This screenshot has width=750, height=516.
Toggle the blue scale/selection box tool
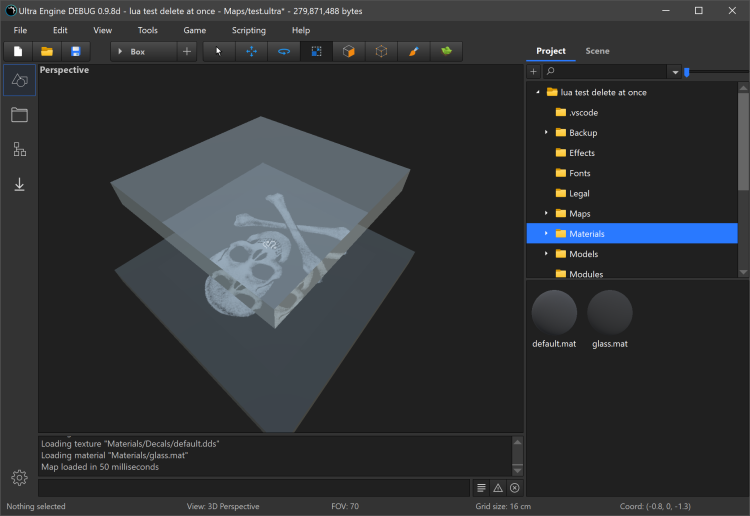pyautogui.click(x=316, y=51)
